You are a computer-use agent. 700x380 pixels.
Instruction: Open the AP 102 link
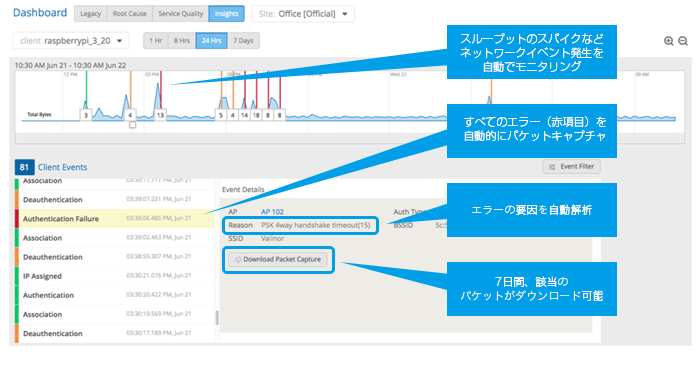[272, 212]
